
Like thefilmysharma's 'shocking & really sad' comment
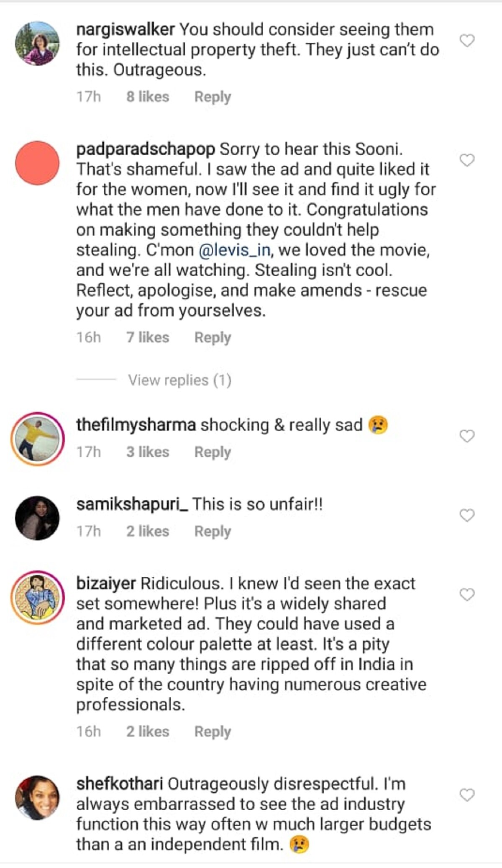tap(467, 436)
